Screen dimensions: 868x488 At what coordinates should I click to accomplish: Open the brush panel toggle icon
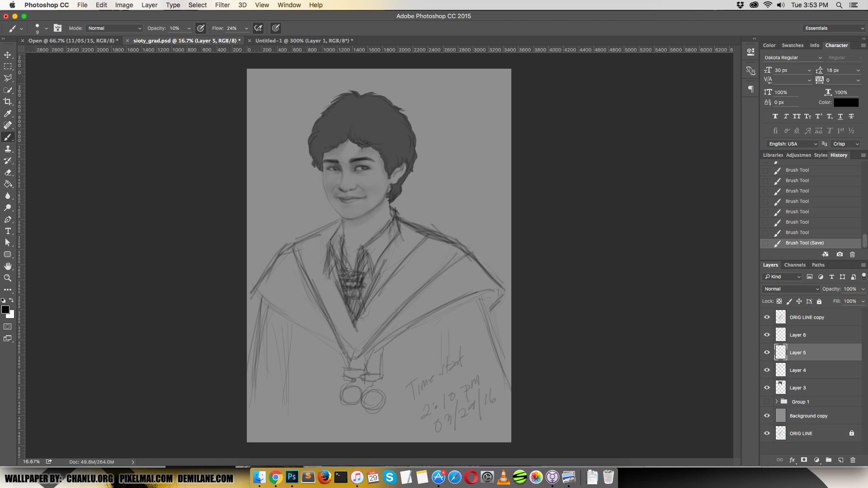tap(57, 28)
